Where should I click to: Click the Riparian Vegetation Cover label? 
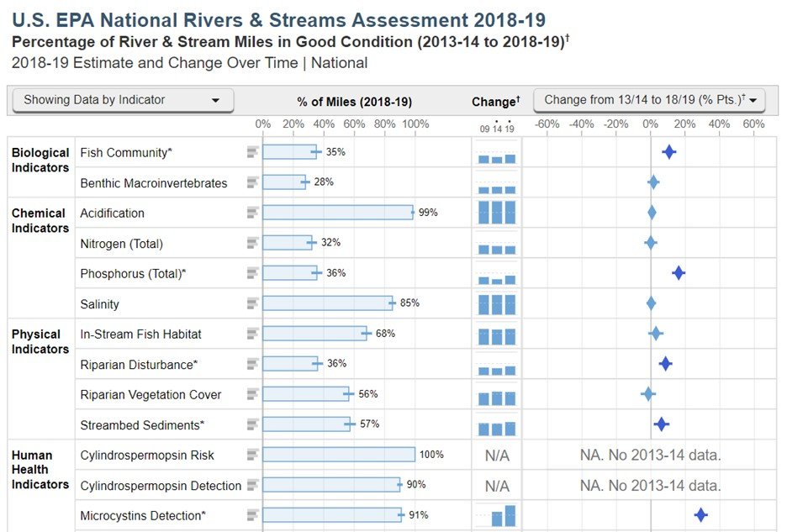pos(151,395)
